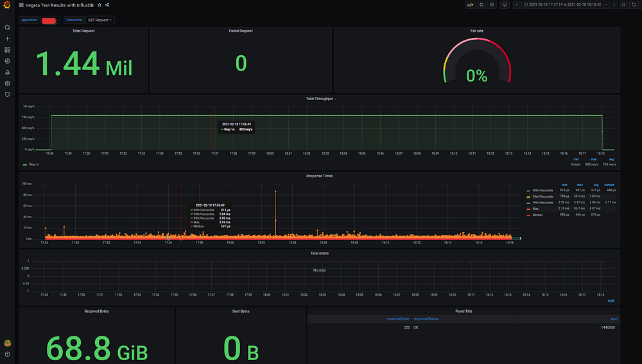Image resolution: width=642 pixels, height=364 pixels.
Task: Open the Explore compass icon
Action: (x=7, y=61)
